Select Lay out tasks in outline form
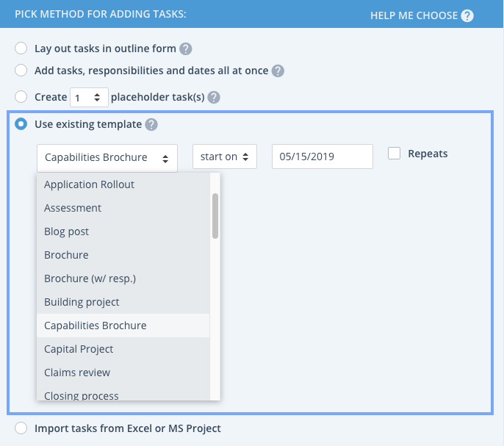 pos(21,49)
